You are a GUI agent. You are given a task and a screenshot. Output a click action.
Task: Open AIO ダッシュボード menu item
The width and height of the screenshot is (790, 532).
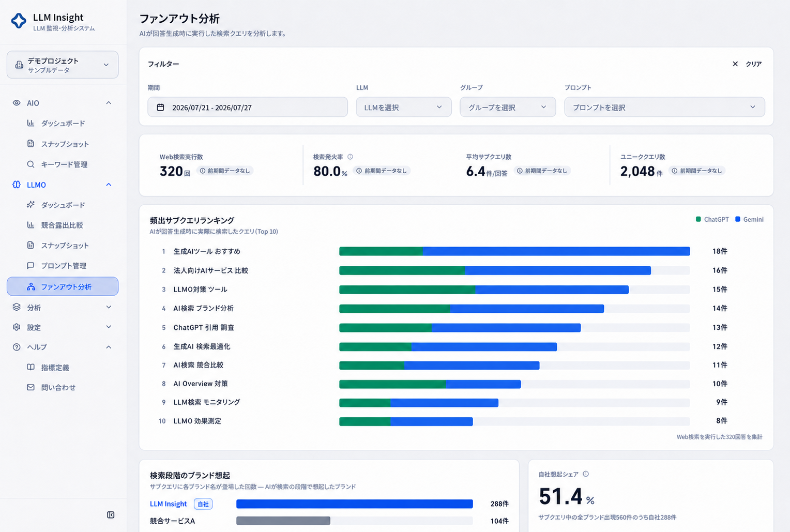(x=63, y=123)
